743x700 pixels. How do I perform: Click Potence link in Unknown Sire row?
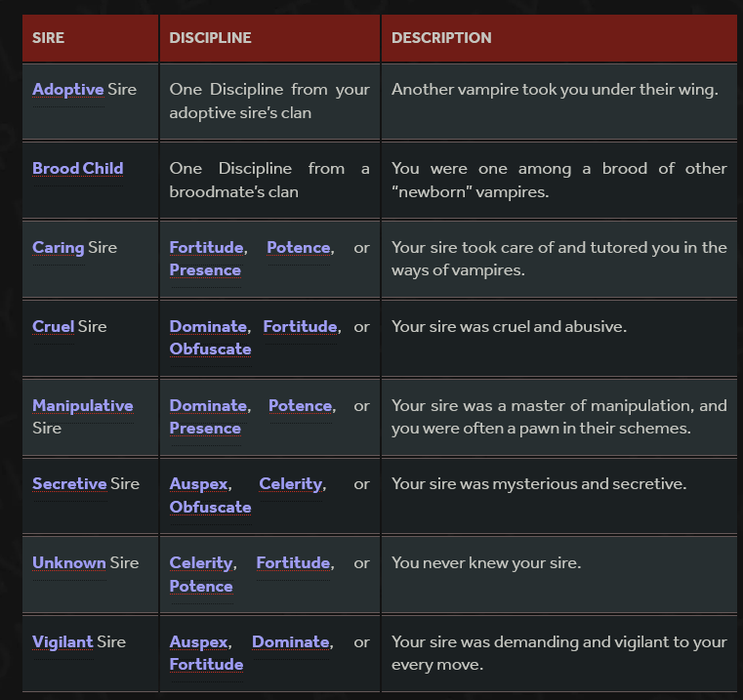point(201,586)
